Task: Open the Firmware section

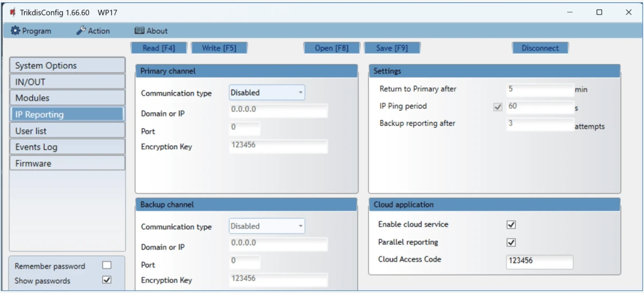Action: [x=67, y=163]
